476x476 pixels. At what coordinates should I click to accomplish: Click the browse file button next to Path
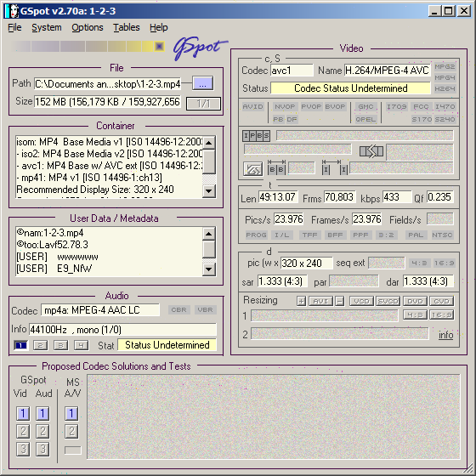coord(203,83)
